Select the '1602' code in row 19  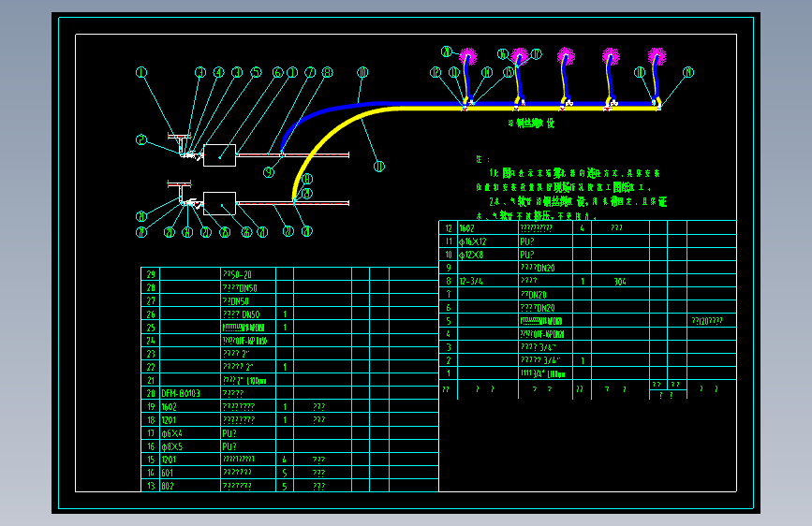[x=169, y=407]
